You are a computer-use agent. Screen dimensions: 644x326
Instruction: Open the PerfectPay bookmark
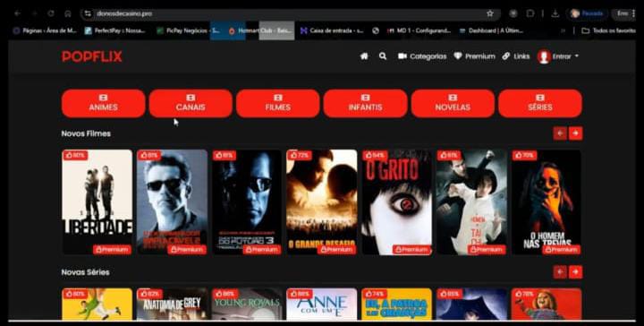(x=115, y=30)
